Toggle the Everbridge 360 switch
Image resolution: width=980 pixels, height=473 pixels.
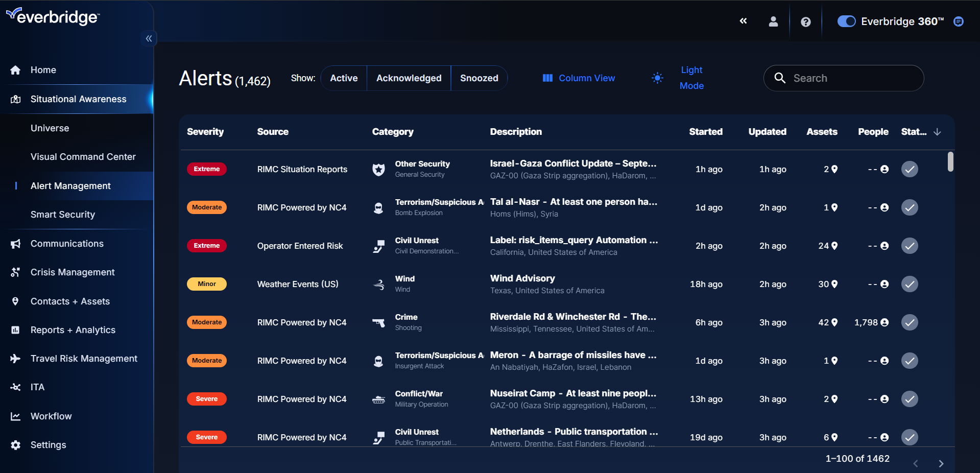point(846,21)
